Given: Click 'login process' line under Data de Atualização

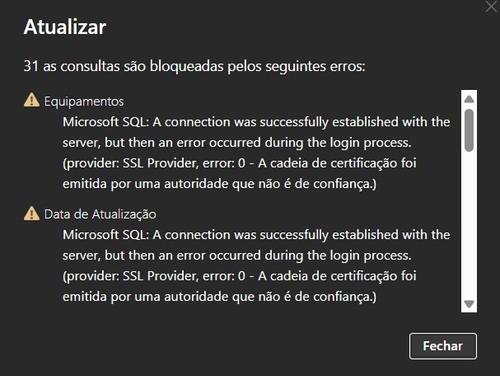Looking at the screenshot, I should [237, 255].
